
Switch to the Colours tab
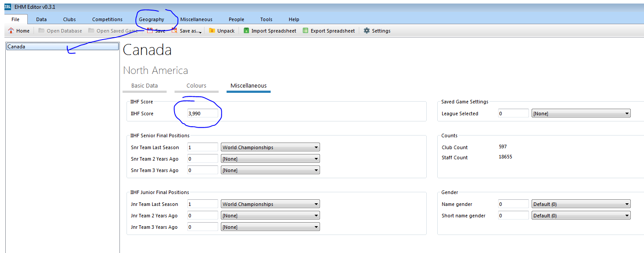point(196,86)
